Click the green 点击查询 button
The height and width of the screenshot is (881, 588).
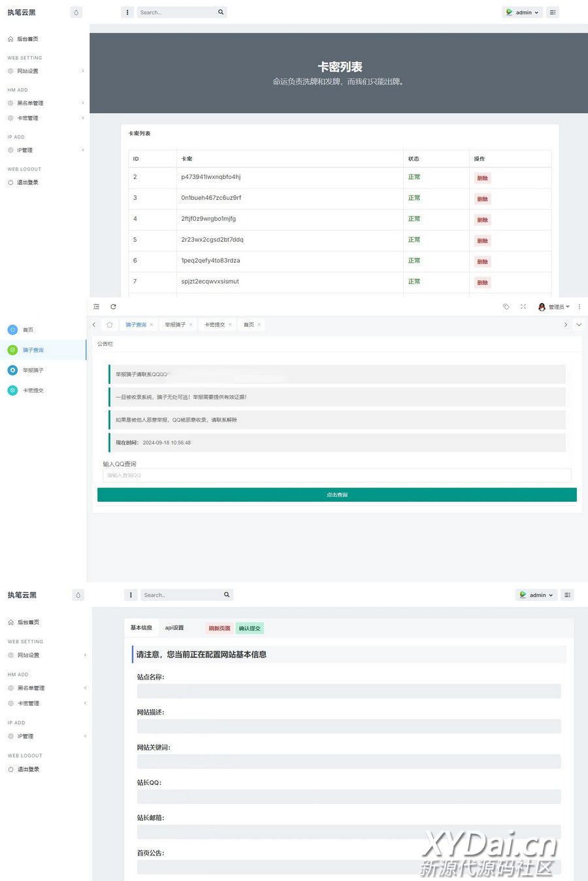[336, 495]
